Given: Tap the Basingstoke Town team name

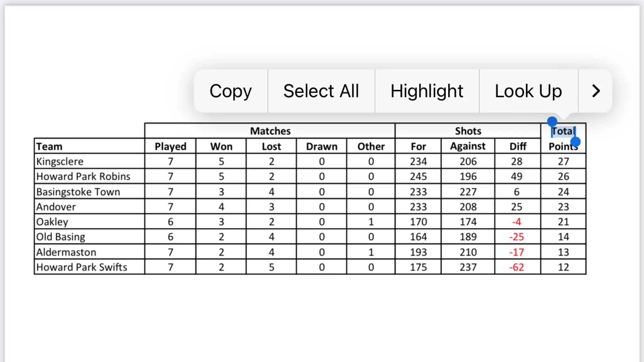Looking at the screenshot, I should click(78, 192).
